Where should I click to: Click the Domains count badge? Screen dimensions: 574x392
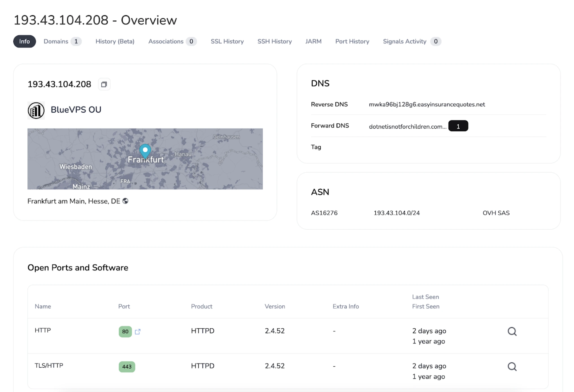pos(76,41)
